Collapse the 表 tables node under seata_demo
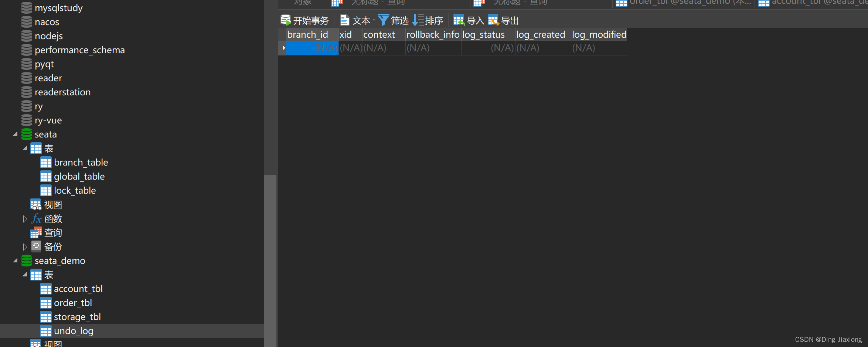 [25, 275]
